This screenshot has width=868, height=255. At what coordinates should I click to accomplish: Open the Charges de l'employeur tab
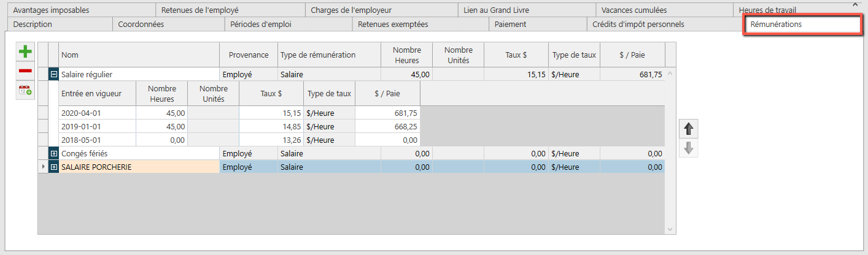click(381, 10)
